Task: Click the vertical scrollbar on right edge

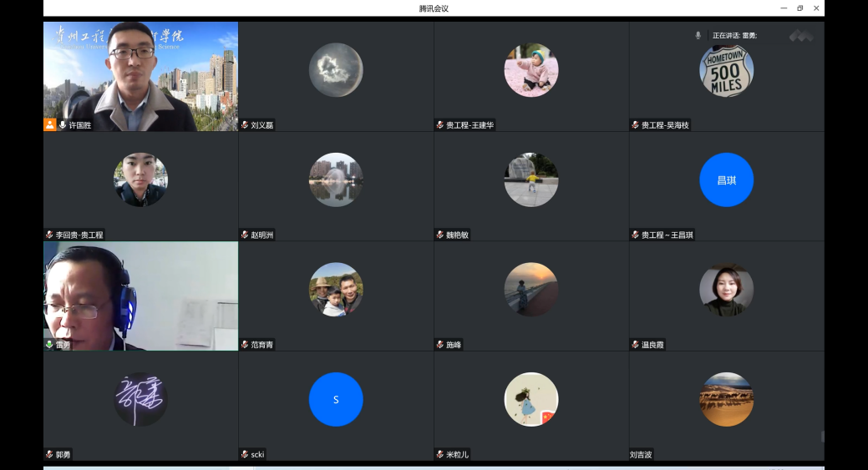Action: coord(822,436)
